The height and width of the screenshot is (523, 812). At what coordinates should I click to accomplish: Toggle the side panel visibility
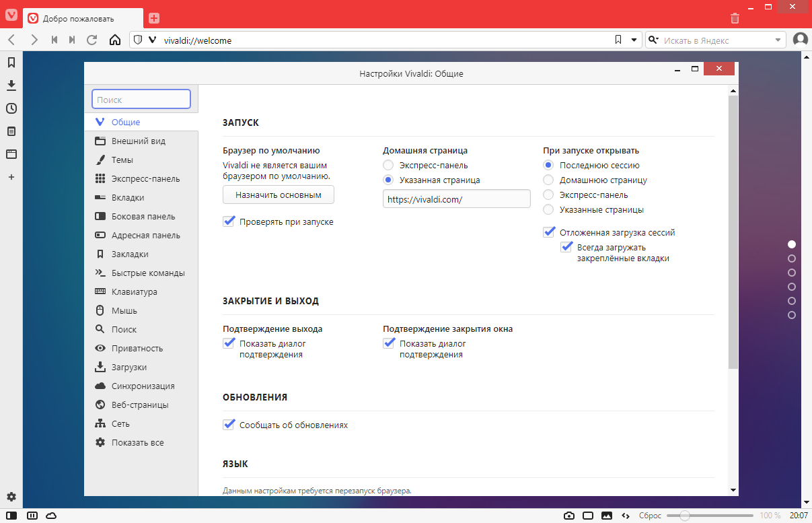tap(11, 516)
